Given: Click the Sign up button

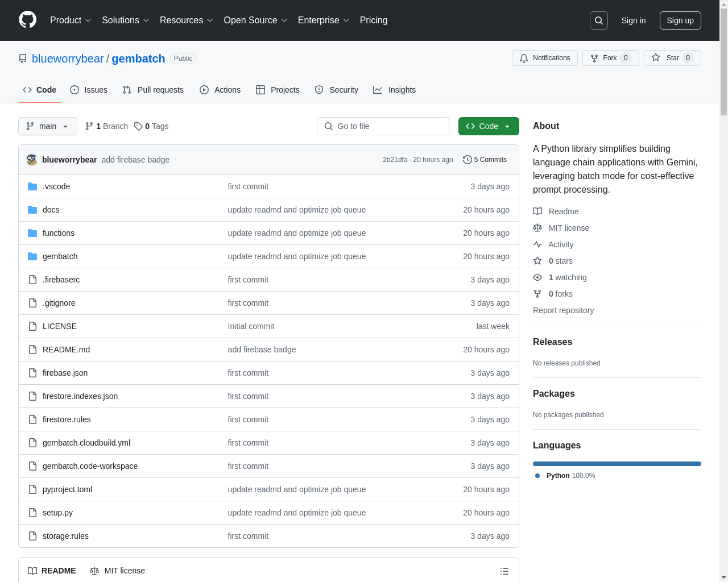Looking at the screenshot, I should [x=680, y=20].
